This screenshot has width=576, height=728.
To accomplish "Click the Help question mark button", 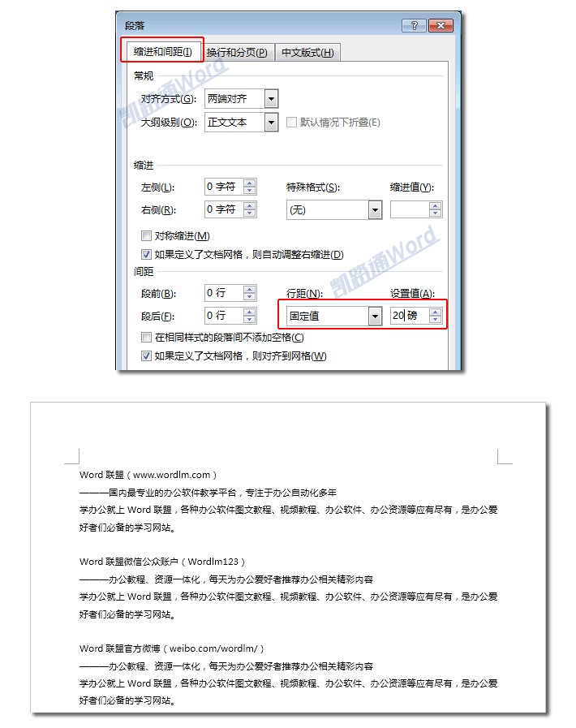I will pyautogui.click(x=415, y=25).
